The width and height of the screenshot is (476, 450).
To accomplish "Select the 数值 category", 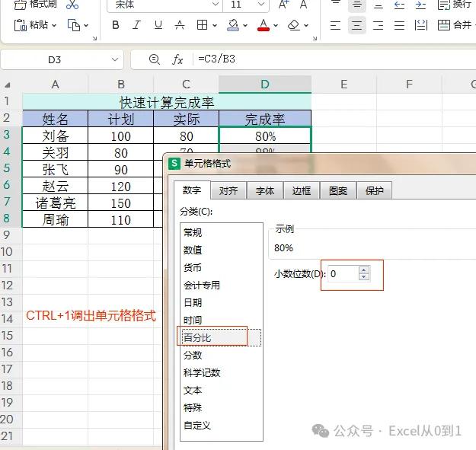I will click(222, 250).
